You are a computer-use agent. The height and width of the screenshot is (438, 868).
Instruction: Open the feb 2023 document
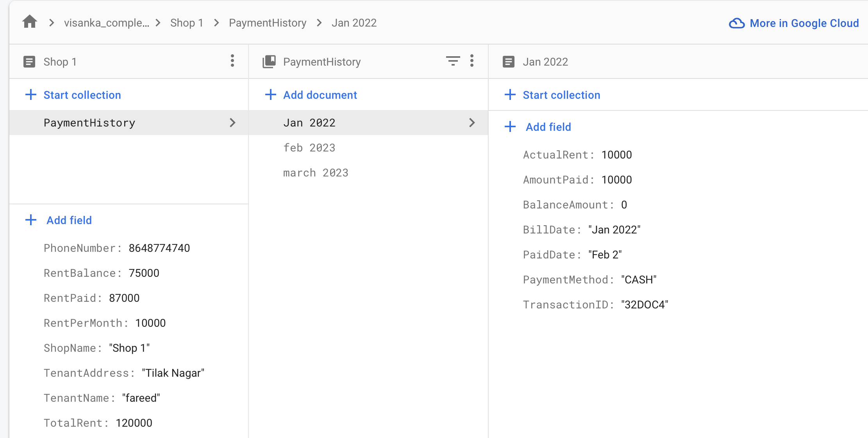(x=309, y=148)
